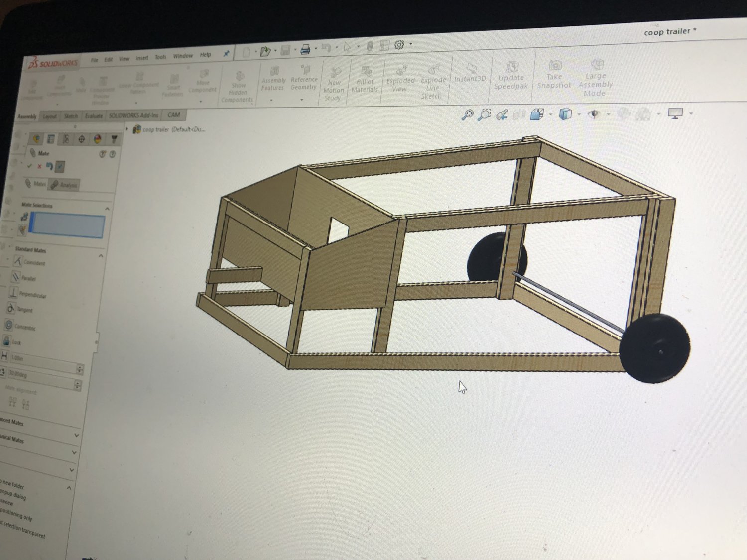Toggle Large Assembly Mode
The height and width of the screenshot is (560, 747).
tap(596, 78)
